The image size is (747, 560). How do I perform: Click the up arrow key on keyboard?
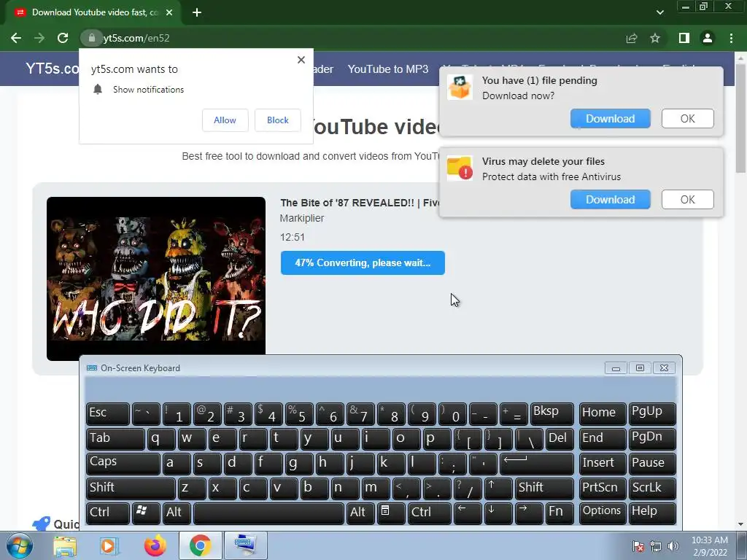click(x=498, y=488)
